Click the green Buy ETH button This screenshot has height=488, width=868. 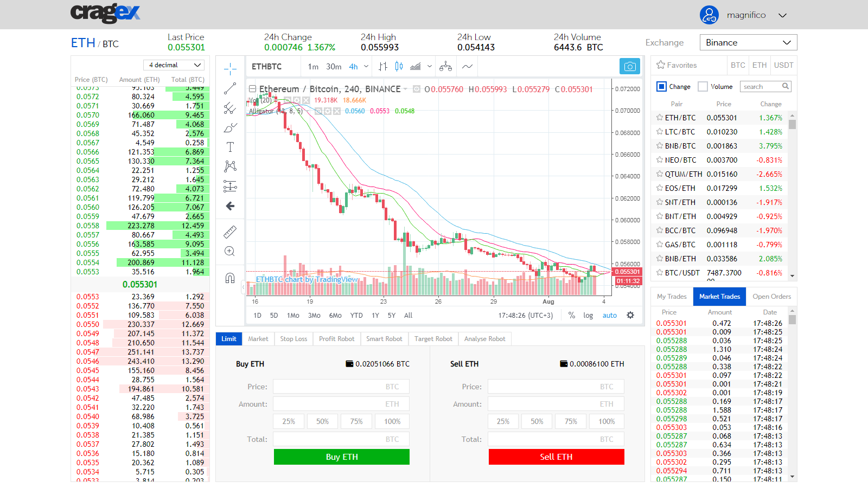(342, 457)
